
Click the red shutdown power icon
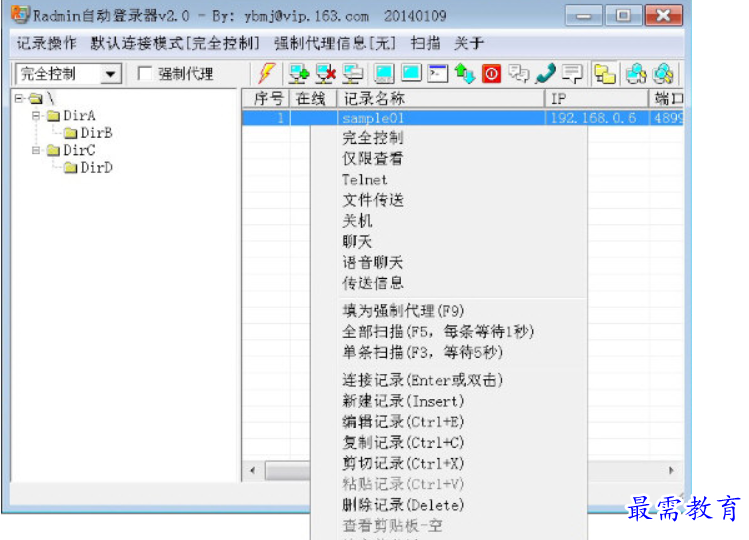pyautogui.click(x=492, y=74)
